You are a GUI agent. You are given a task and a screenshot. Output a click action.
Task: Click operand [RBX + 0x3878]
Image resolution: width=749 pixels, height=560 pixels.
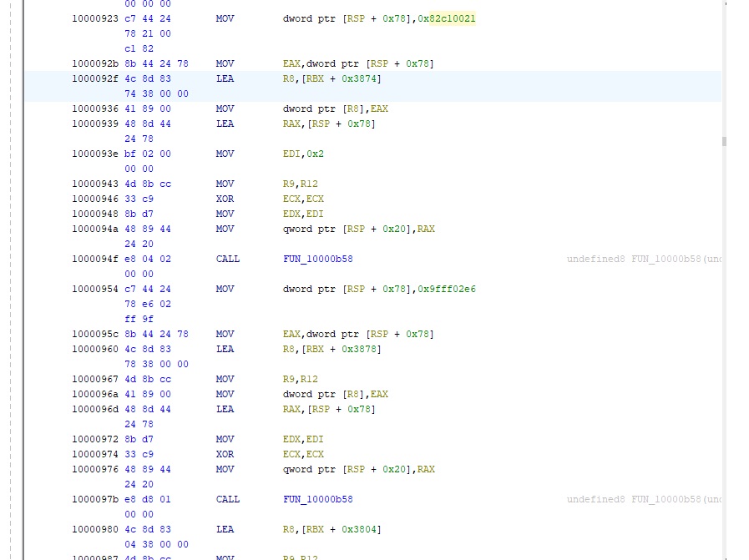[341, 349]
